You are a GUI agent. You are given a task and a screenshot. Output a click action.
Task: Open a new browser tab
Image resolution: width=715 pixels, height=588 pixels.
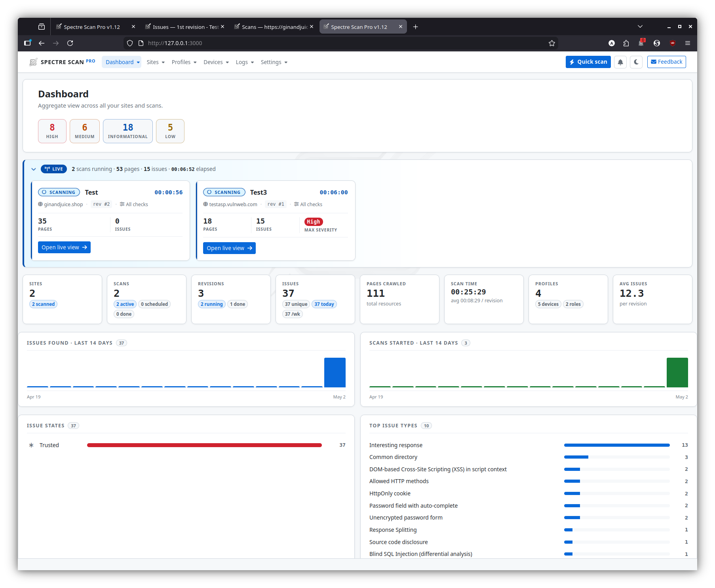coord(415,27)
